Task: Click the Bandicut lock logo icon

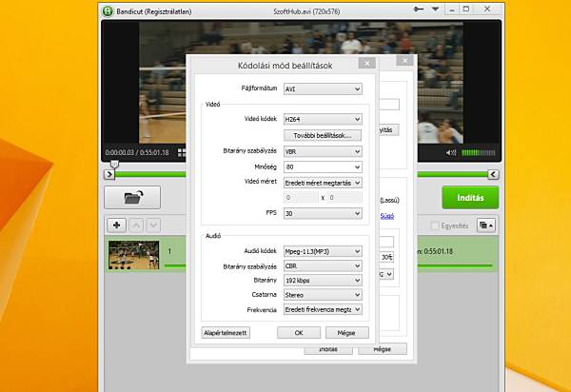Action: (108, 10)
